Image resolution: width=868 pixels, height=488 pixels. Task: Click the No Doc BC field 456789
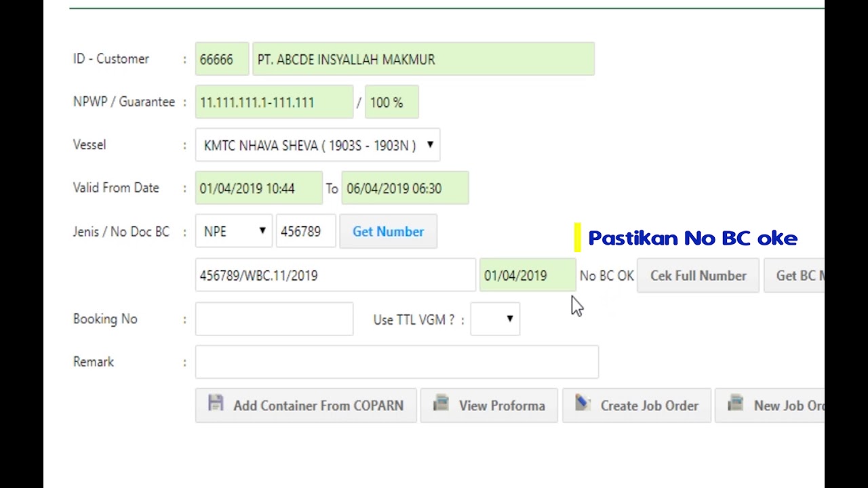[x=305, y=231]
